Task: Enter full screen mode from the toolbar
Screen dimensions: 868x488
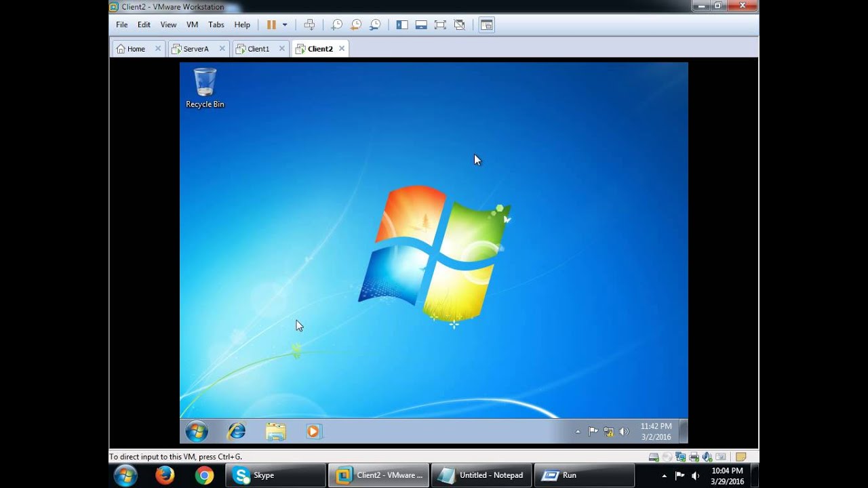Action: pos(440,25)
